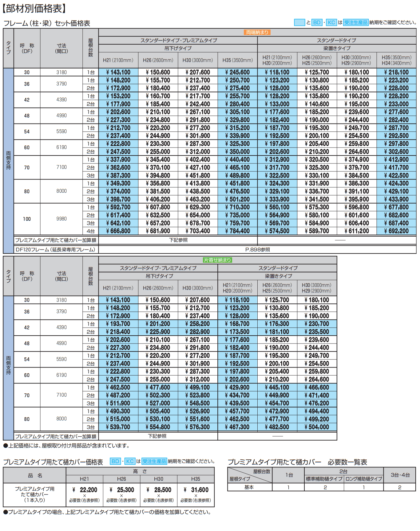The width and height of the screenshot is (420, 531).
Task: Click the 3台・4台 column header
Action: 400,475
